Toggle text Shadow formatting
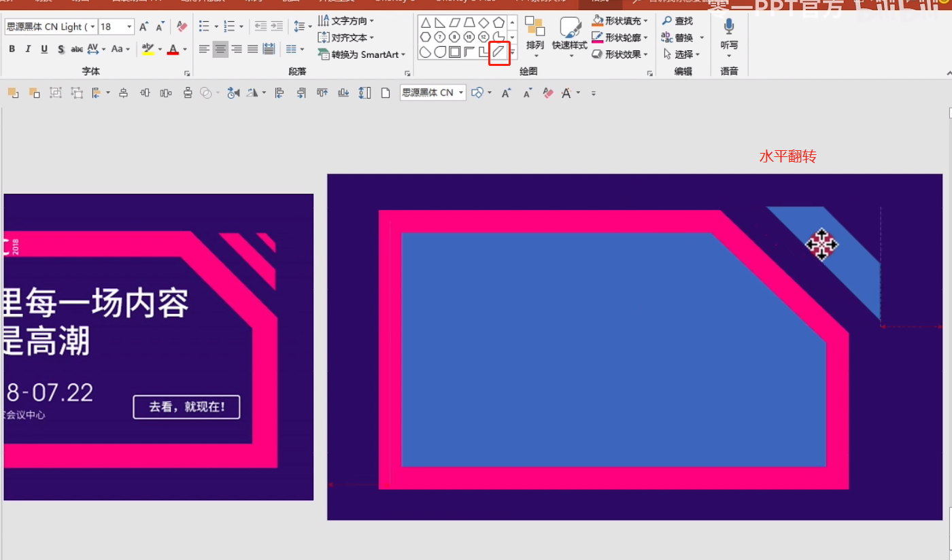Viewport: 952px width, 560px height. coord(61,49)
